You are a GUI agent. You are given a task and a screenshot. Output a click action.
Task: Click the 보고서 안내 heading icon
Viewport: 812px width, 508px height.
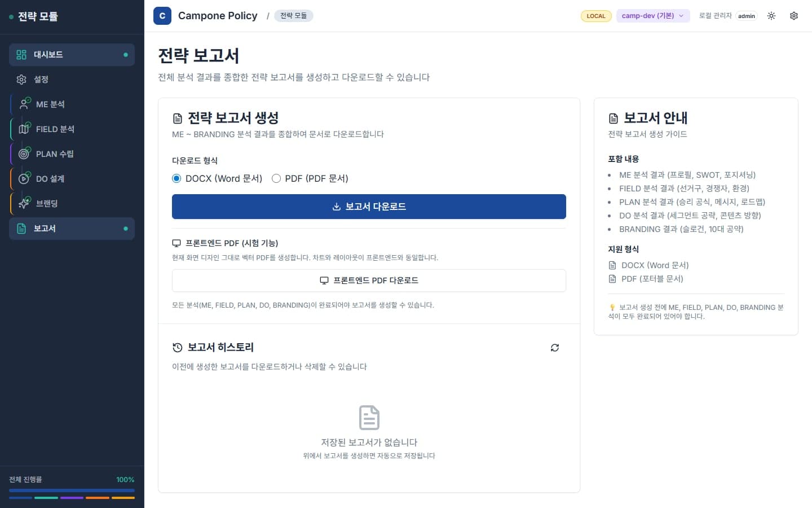[614, 119]
